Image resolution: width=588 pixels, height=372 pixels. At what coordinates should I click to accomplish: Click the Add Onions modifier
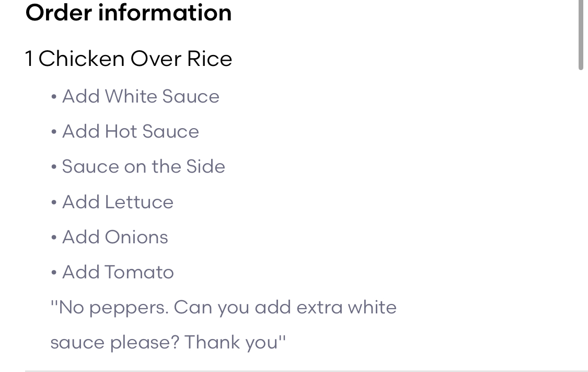coord(115,237)
